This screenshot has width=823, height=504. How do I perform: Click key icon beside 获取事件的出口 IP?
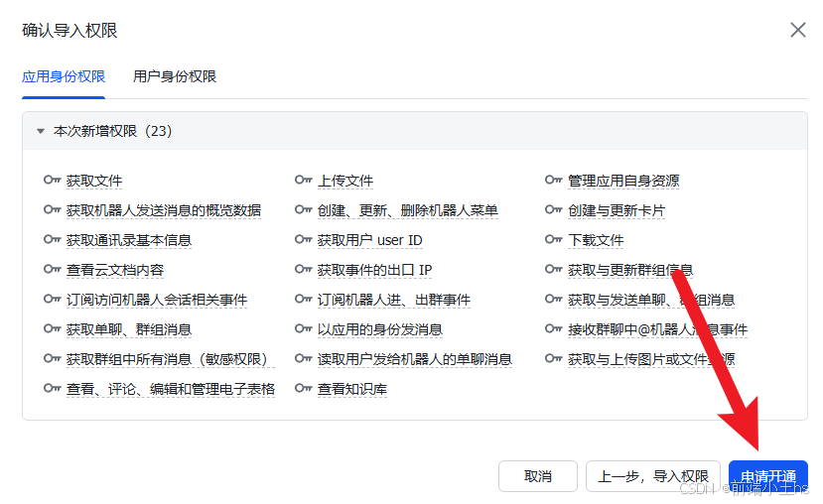pyautogui.click(x=304, y=270)
